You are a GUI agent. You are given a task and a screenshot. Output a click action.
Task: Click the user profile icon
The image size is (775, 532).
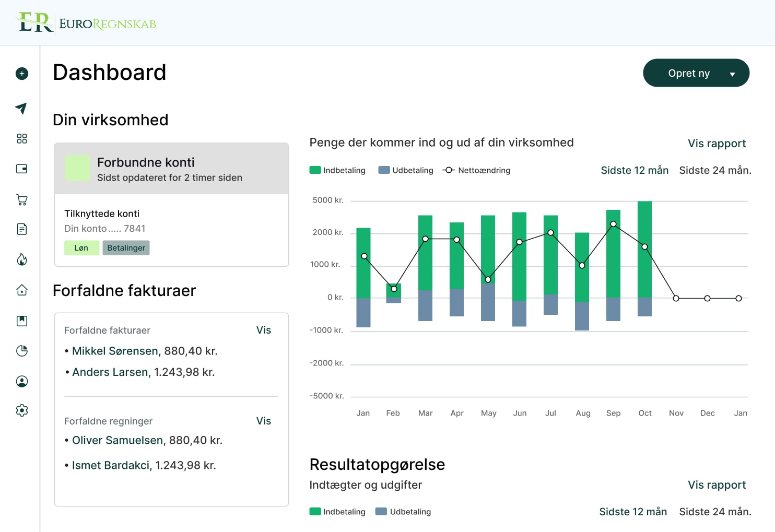pyautogui.click(x=21, y=381)
